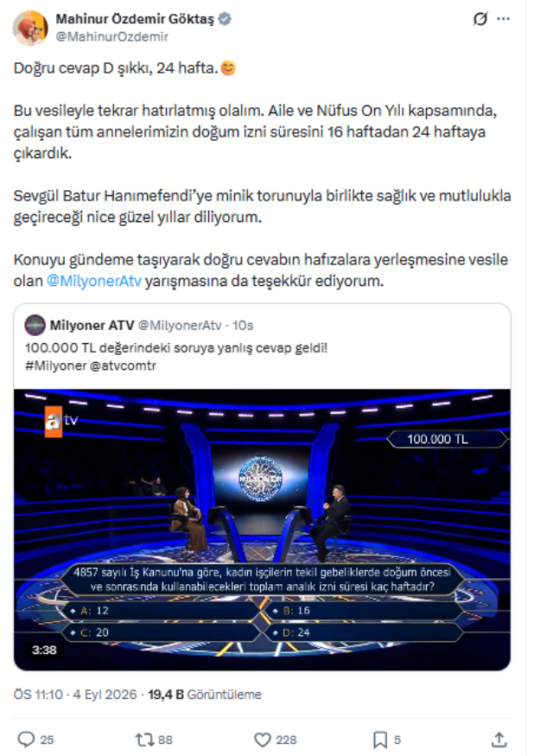Bookmark the tweet with bookmark icon
The height and width of the screenshot is (756, 553).
[380, 739]
